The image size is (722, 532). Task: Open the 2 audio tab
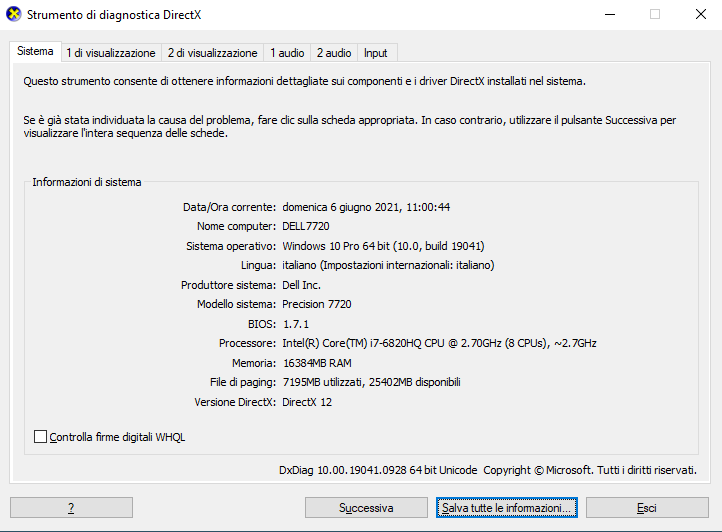(x=334, y=53)
